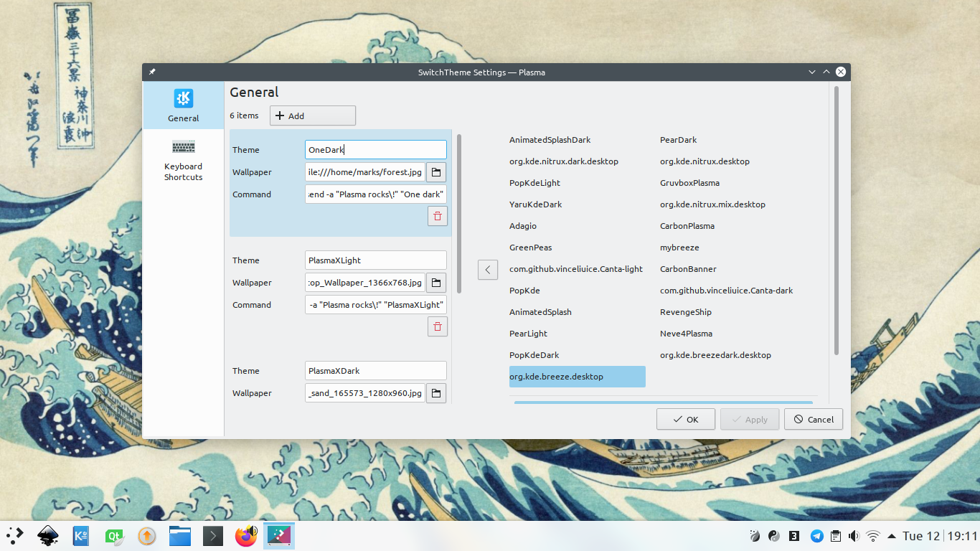Image resolution: width=980 pixels, height=551 pixels.
Task: Open the orange up-arrow updater icon
Action: point(146,535)
